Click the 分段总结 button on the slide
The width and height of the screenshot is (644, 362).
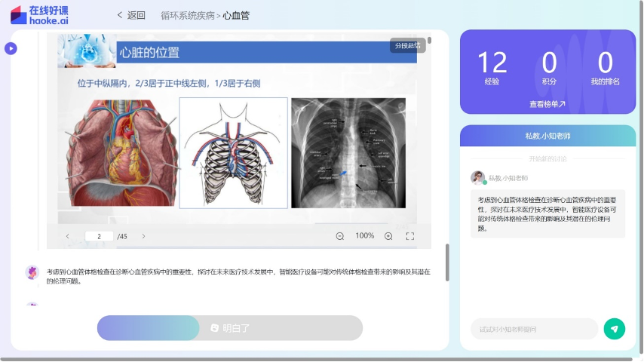coord(407,46)
